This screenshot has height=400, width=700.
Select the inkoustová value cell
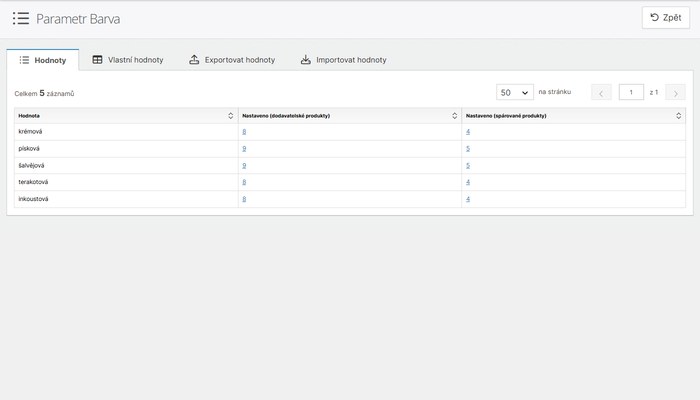[x=126, y=199]
